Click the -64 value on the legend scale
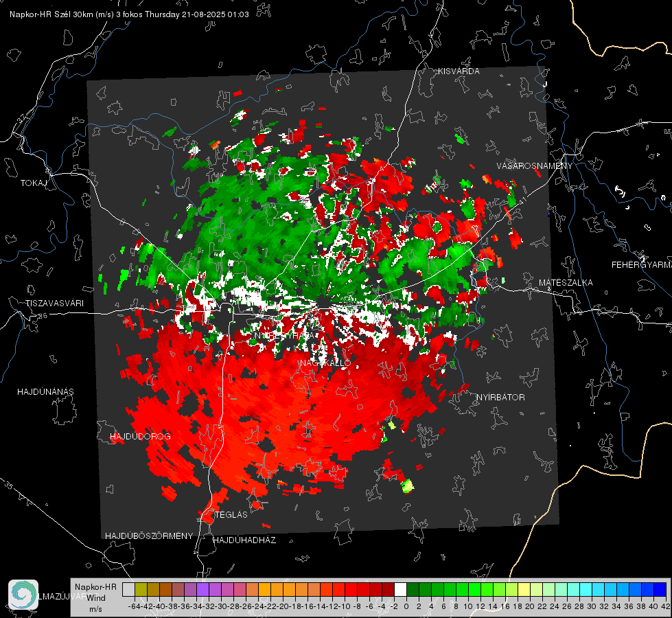The image size is (672, 618). pyautogui.click(x=134, y=606)
